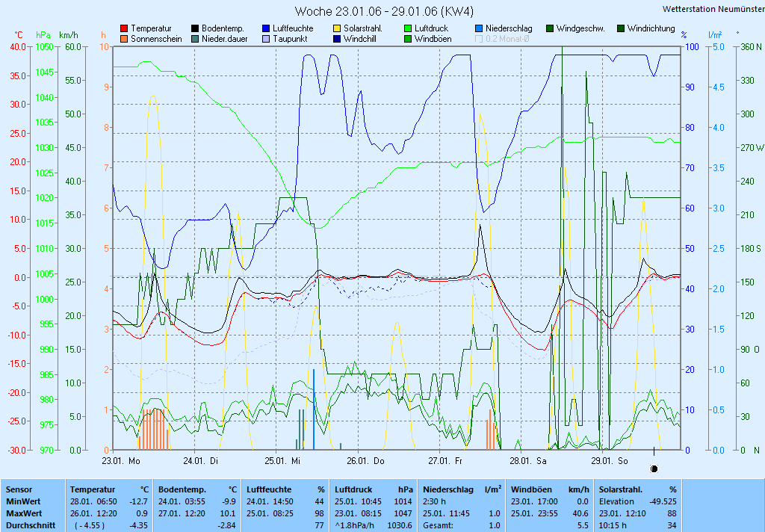Click the maximum temperature value 0.9
Image resolution: width=765 pixels, height=532 pixels.
coord(142,513)
